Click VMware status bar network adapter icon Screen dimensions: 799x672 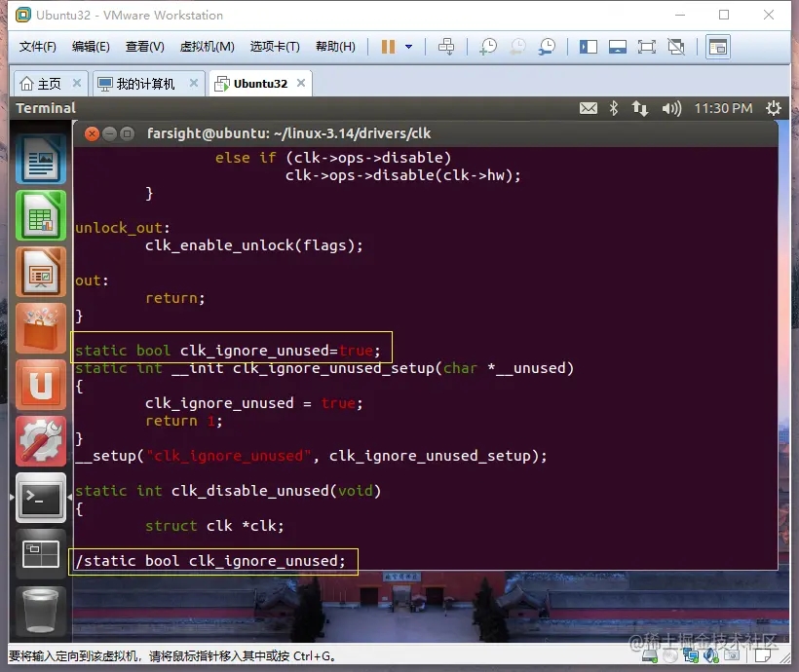coord(691,656)
